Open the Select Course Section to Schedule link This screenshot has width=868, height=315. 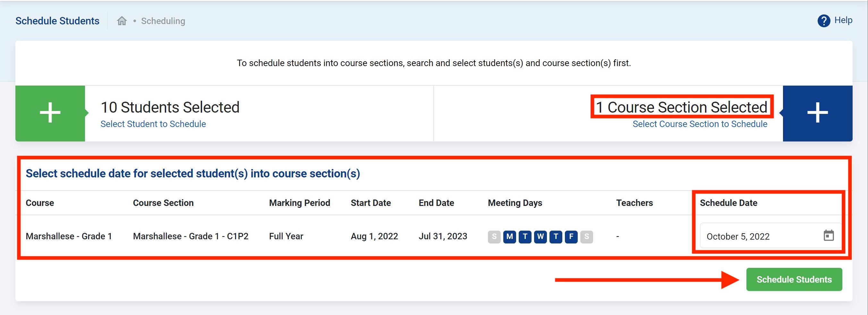coord(700,124)
